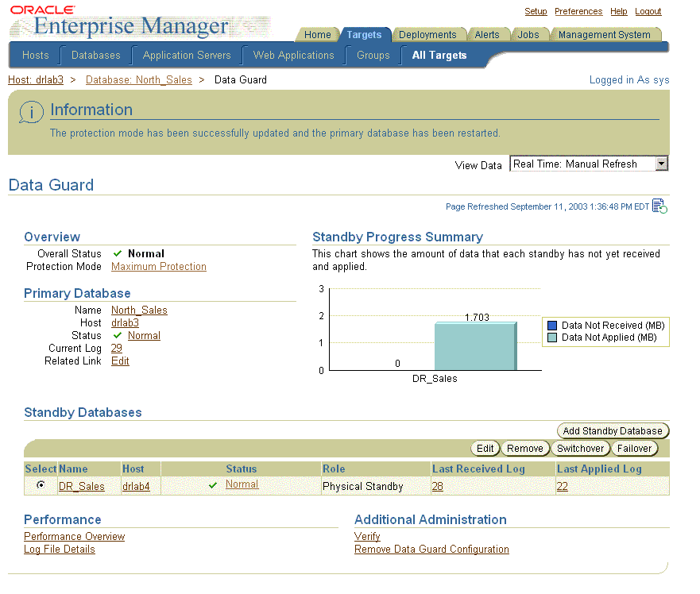Open the Database: North_Sales breadcrumb link
This screenshot has height=594, width=700.
pos(138,79)
